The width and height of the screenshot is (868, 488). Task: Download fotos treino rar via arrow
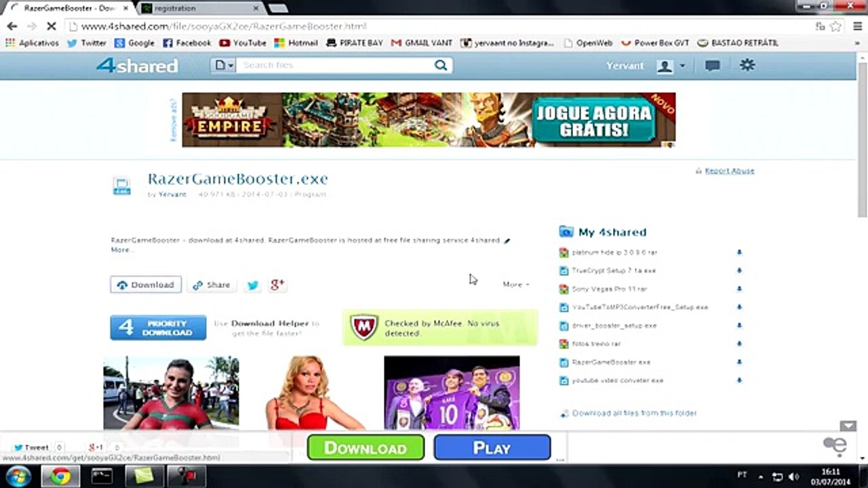(739, 344)
